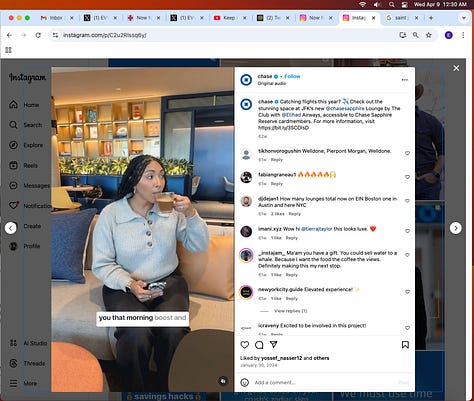Unmute the video with speaker icon
This screenshot has width=474, height=401.
pyautogui.click(x=223, y=381)
